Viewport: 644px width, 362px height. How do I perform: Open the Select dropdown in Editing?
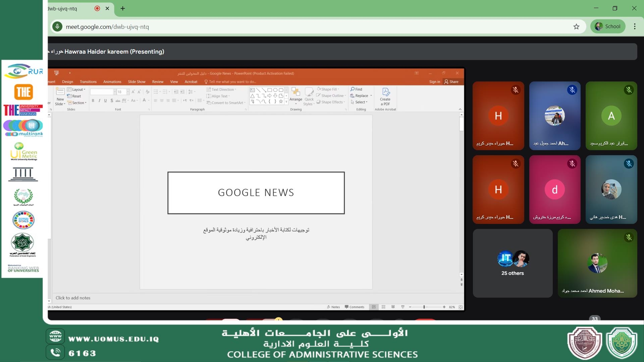pyautogui.click(x=359, y=102)
